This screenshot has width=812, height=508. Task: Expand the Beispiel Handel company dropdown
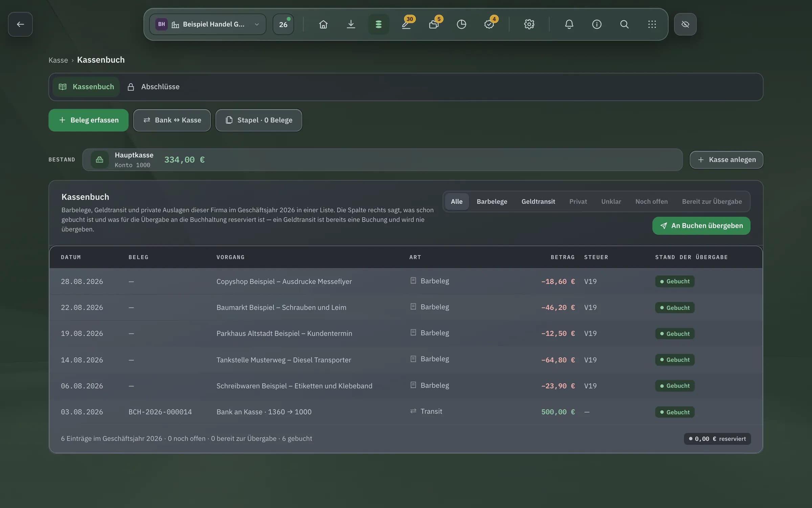tap(208, 24)
